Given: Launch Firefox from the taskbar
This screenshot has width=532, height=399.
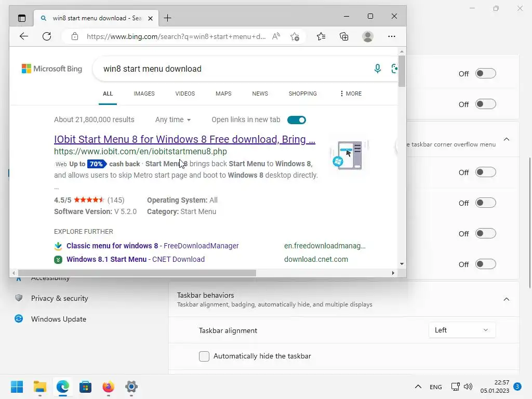Looking at the screenshot, I should coord(108,387).
